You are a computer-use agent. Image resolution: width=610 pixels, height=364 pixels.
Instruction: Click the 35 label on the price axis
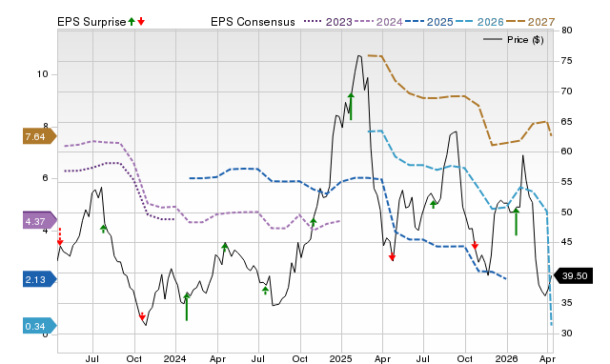(x=567, y=303)
